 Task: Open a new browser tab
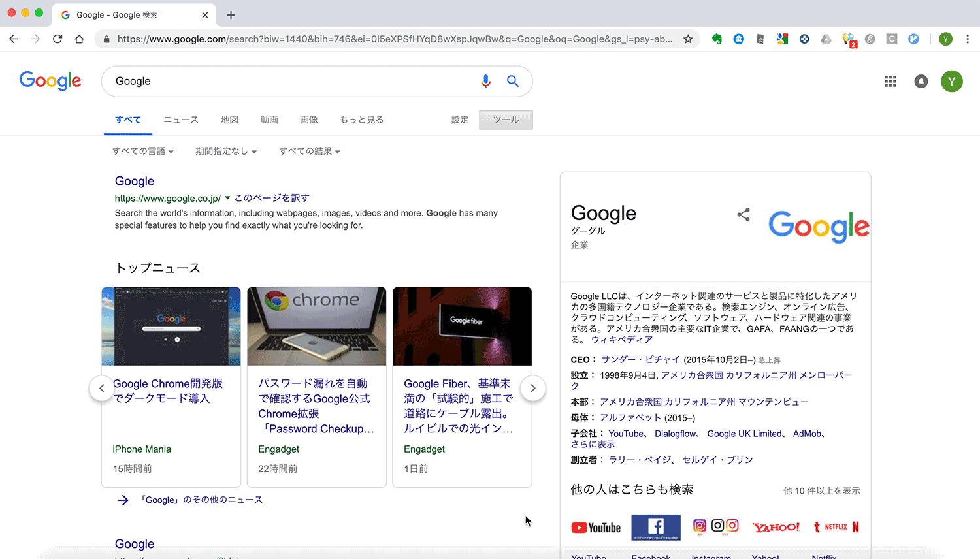tap(231, 15)
